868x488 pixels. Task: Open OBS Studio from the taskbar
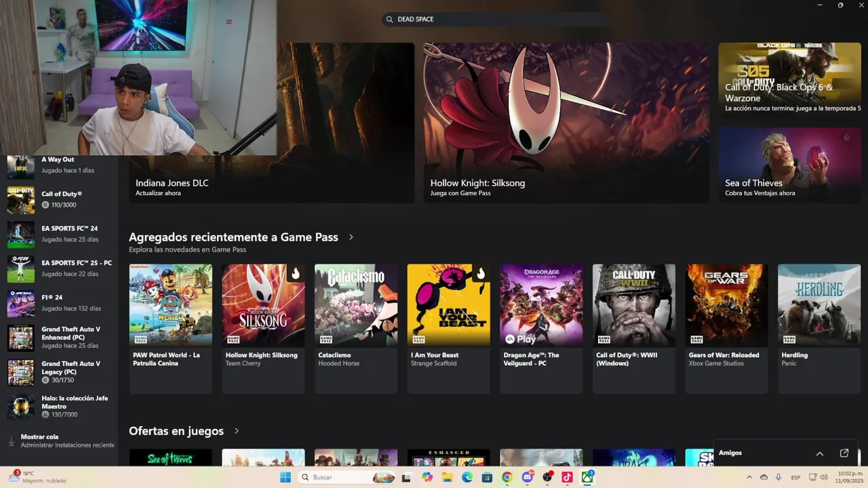pyautogui.click(x=547, y=477)
